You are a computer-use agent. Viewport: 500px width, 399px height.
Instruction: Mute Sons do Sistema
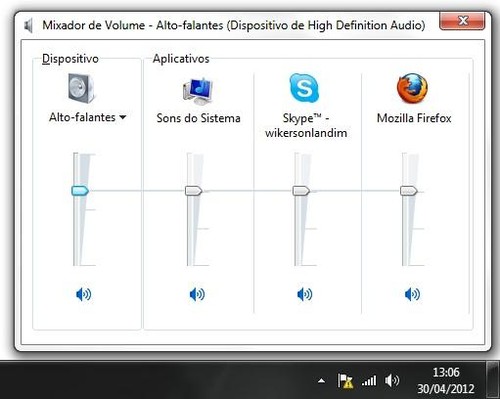click(197, 294)
